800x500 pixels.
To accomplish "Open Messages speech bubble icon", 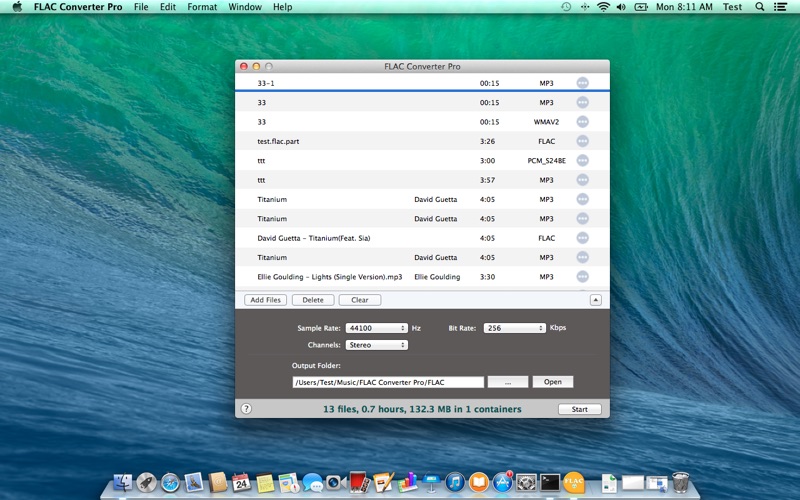I will pos(312,482).
